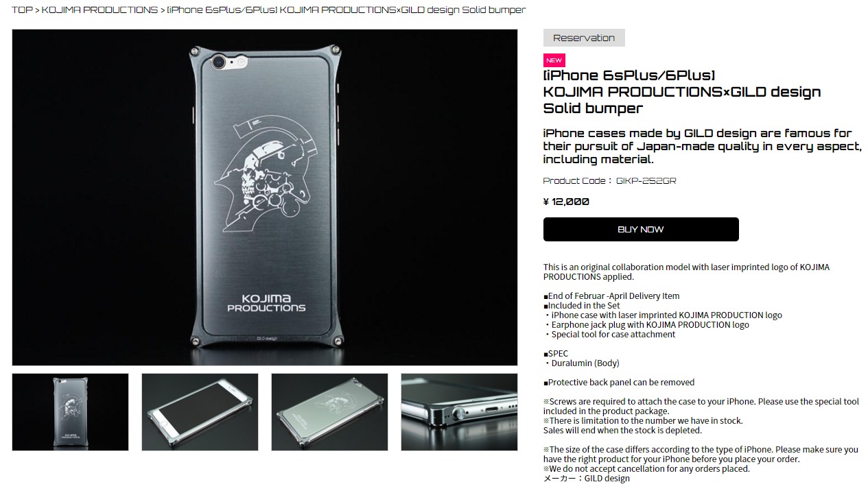This screenshot has width=868, height=493.
Task: Click the camera lens on the phone case
Action: tap(219, 62)
